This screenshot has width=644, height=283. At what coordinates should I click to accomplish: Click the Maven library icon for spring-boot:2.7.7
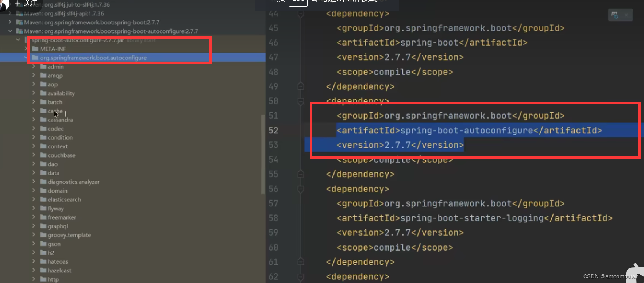20,22
